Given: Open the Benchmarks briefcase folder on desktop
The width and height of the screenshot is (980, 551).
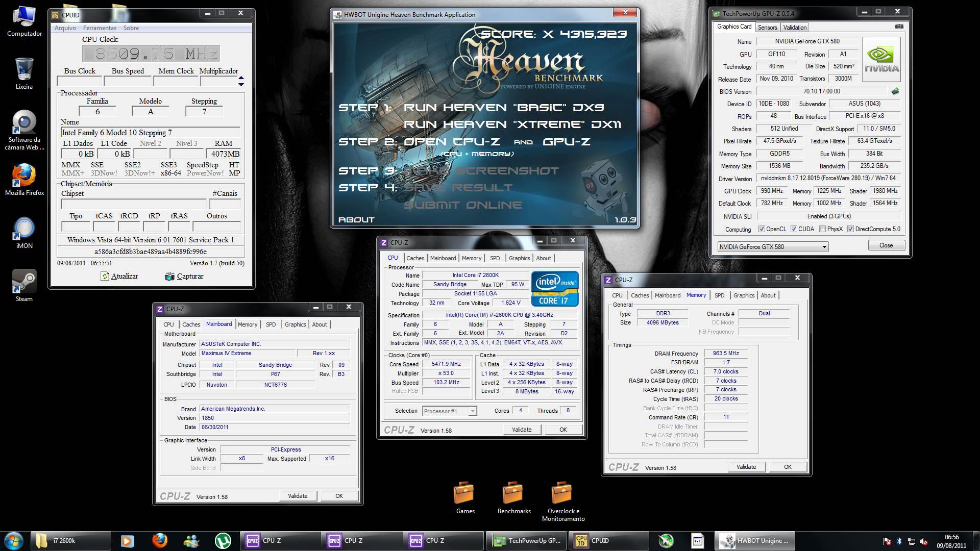Looking at the screenshot, I should point(514,497).
